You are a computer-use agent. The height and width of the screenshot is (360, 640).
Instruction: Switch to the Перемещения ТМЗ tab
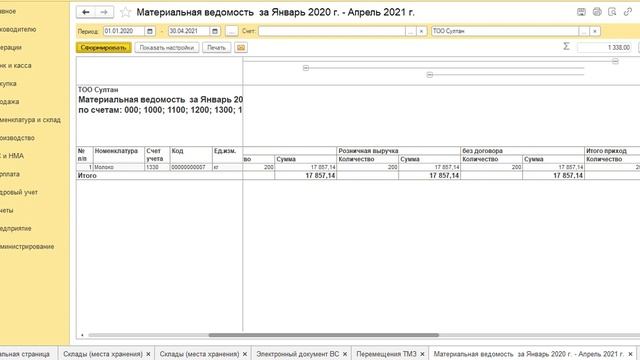click(x=386, y=354)
